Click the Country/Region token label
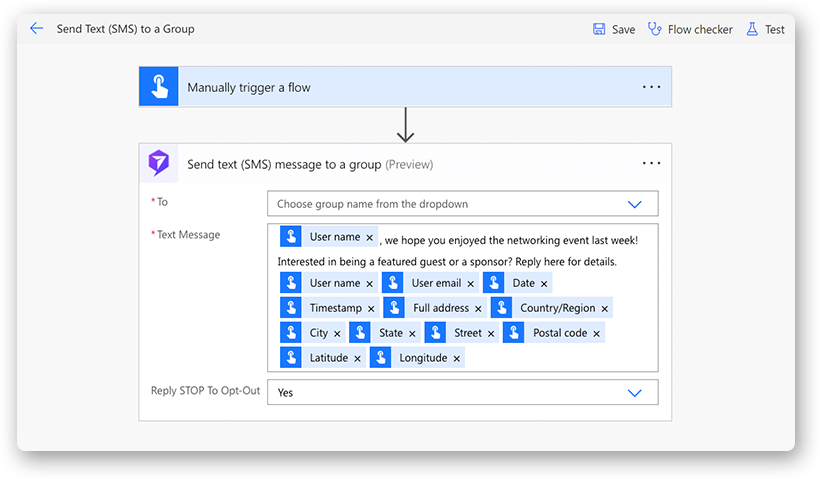 557,308
